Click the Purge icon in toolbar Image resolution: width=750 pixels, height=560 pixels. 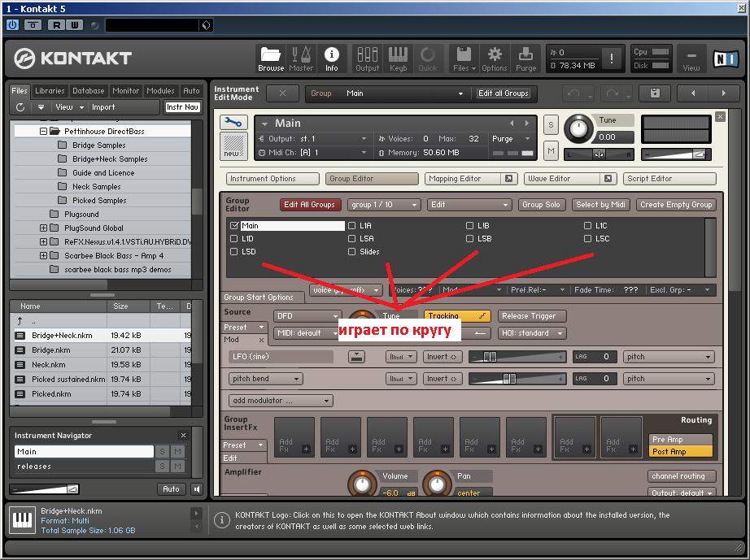525,58
